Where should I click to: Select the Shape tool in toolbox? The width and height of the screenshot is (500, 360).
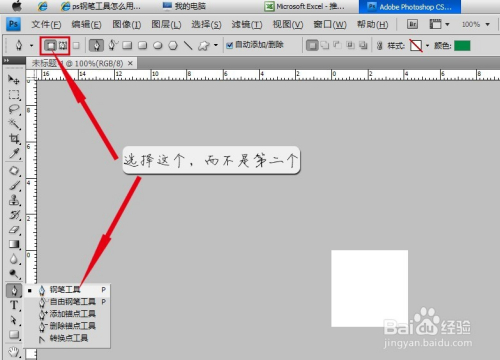point(14,334)
